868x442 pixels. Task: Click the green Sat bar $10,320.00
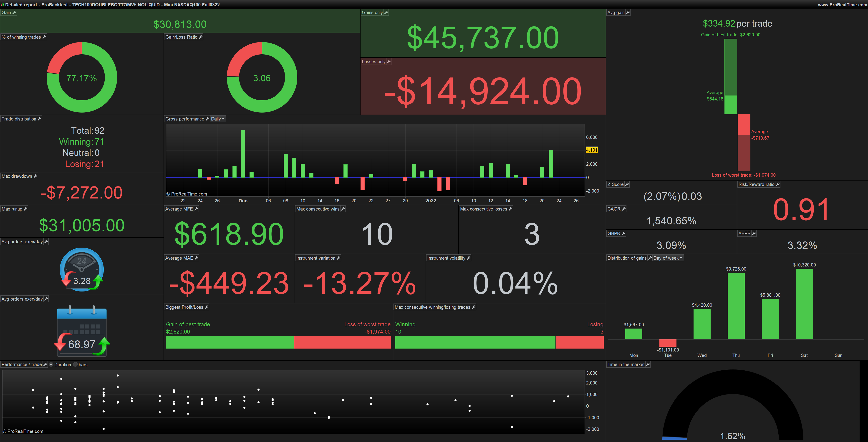(x=804, y=304)
